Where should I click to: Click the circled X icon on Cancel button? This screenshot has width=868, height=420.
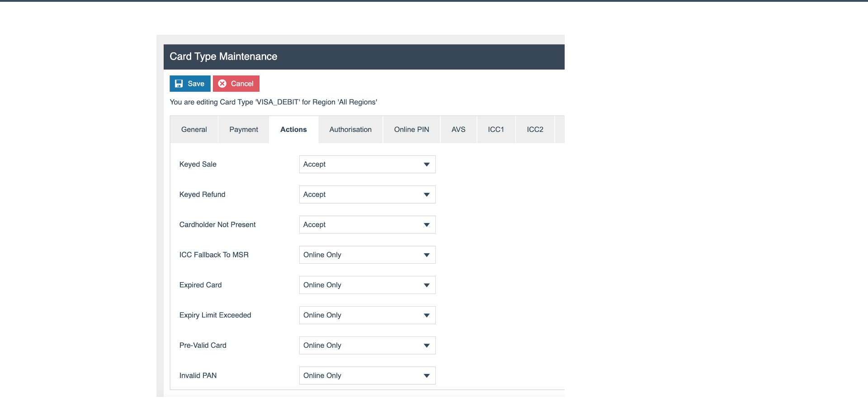[x=222, y=84]
